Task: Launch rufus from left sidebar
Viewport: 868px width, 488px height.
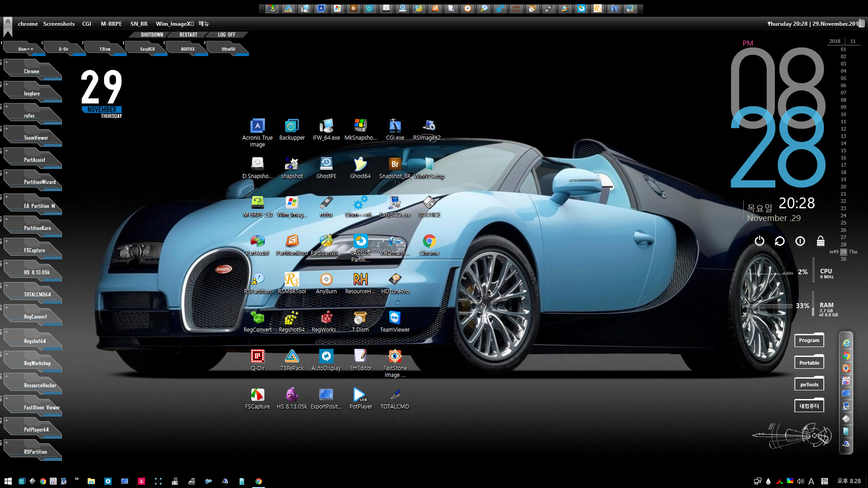Action: tap(33, 115)
